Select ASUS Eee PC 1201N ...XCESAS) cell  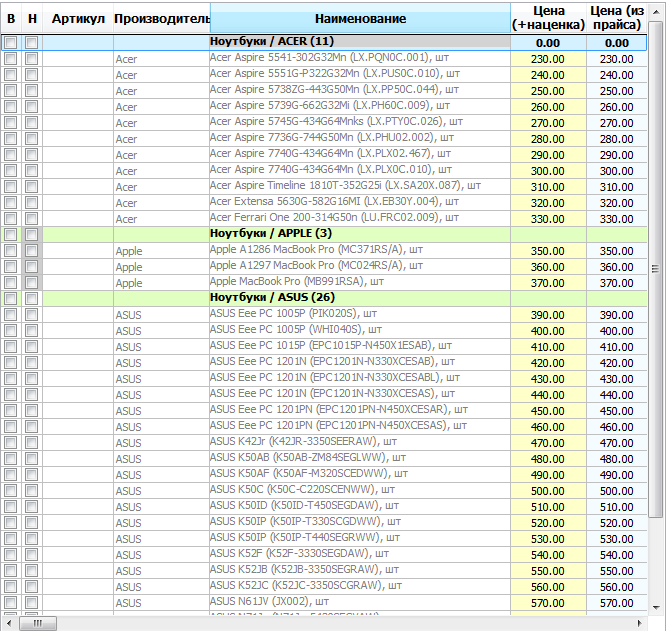pyautogui.click(x=360, y=395)
